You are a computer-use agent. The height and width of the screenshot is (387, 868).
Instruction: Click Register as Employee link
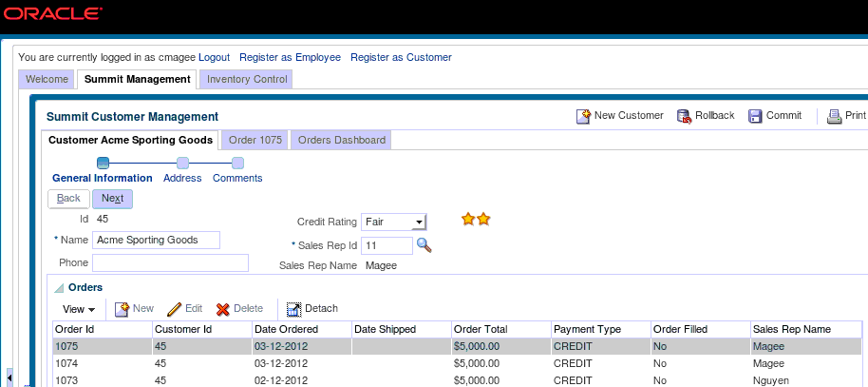coord(290,57)
